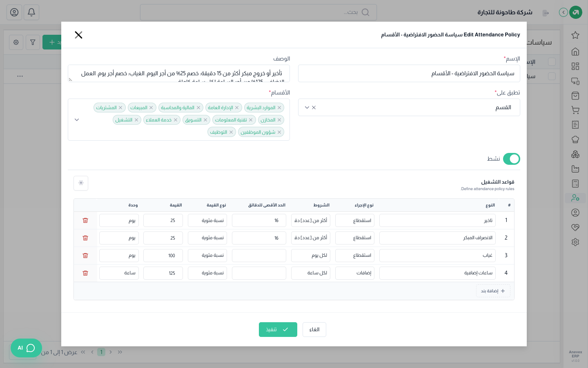Open calculator icon in sidebar

click(x=575, y=184)
